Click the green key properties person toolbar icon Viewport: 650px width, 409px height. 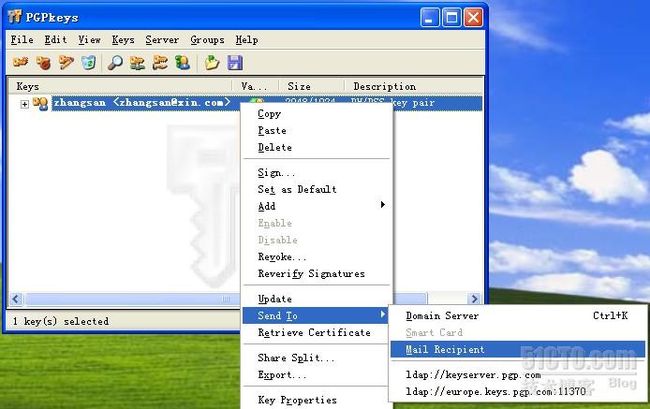(x=182, y=63)
